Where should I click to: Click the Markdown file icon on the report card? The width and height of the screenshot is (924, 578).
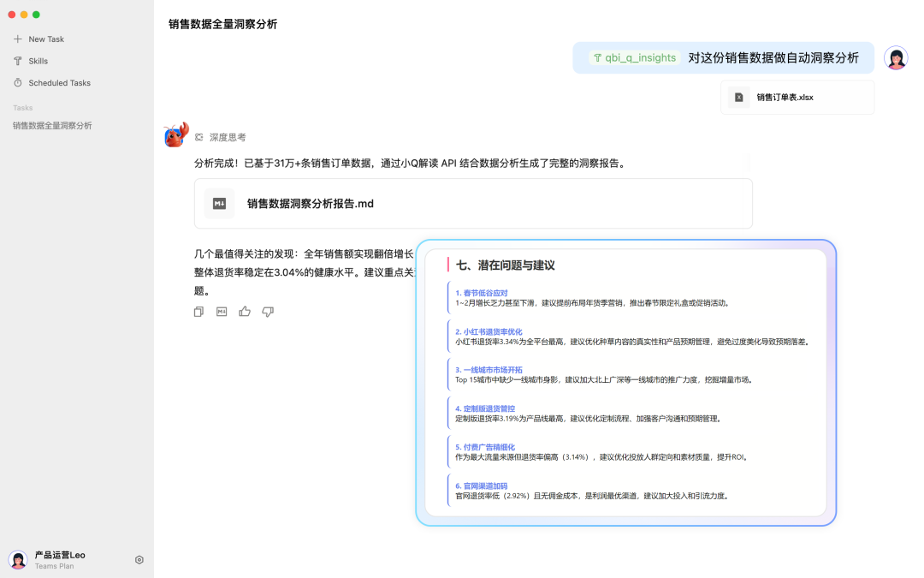click(x=219, y=203)
